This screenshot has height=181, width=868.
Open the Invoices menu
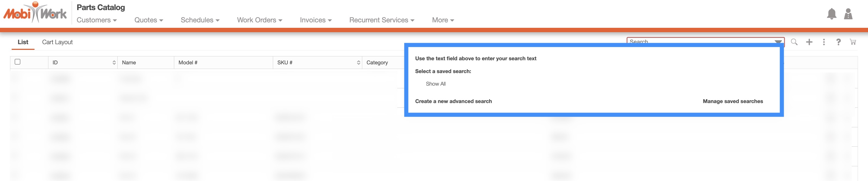coord(316,20)
